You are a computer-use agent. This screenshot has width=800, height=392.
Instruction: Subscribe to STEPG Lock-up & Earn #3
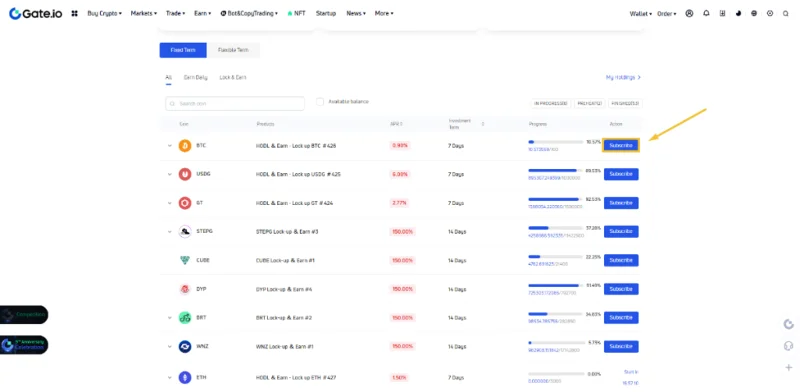pyautogui.click(x=621, y=231)
